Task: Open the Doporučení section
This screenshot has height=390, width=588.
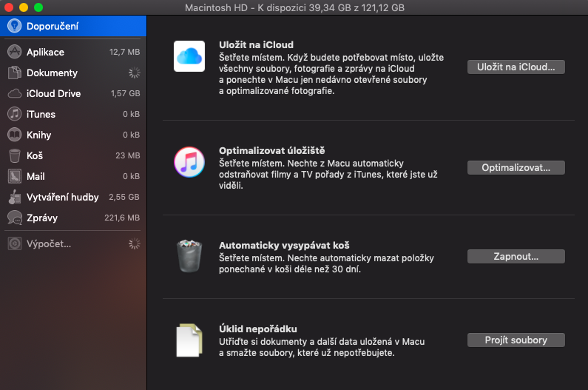Action: pyautogui.click(x=73, y=26)
